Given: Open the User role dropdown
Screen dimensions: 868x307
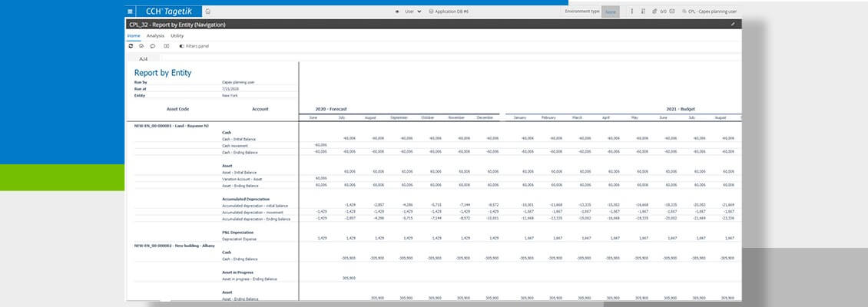Looking at the screenshot, I should point(409,12).
